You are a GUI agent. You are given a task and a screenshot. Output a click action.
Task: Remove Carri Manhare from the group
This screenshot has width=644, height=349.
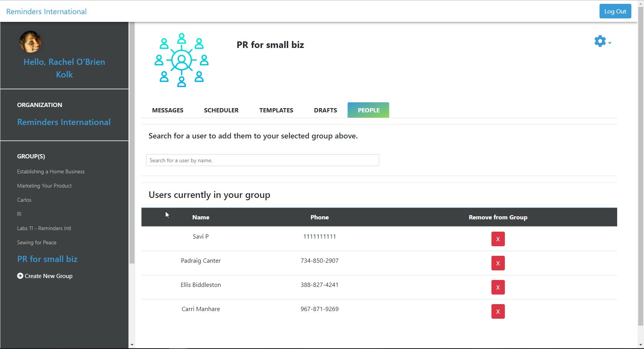498,311
